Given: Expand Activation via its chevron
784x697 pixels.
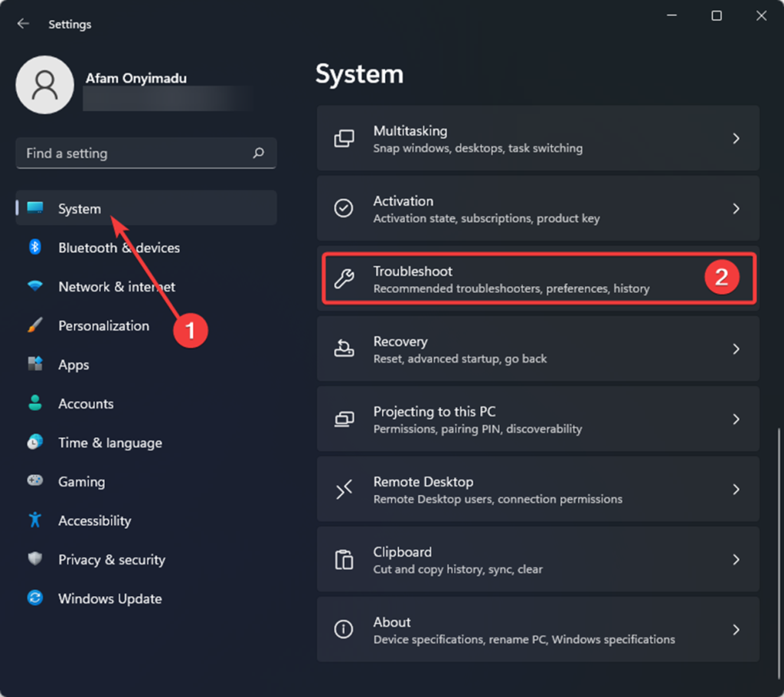Looking at the screenshot, I should [x=736, y=208].
